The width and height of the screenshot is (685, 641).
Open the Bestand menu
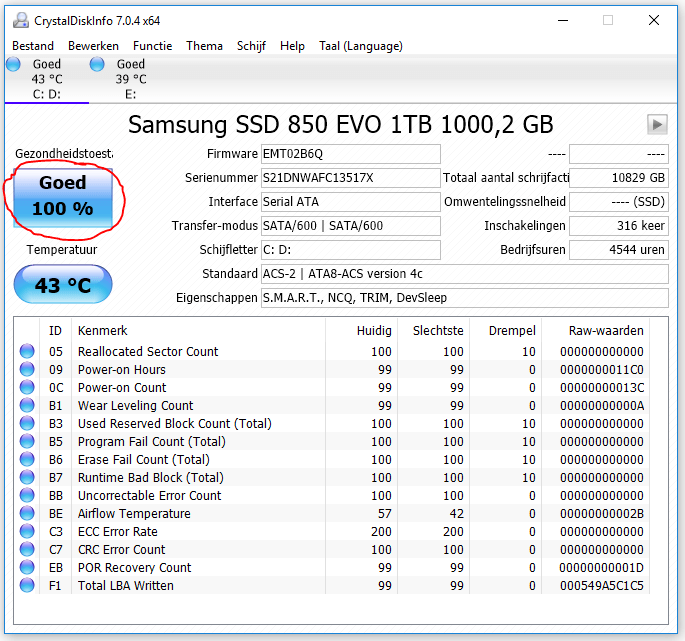33,46
